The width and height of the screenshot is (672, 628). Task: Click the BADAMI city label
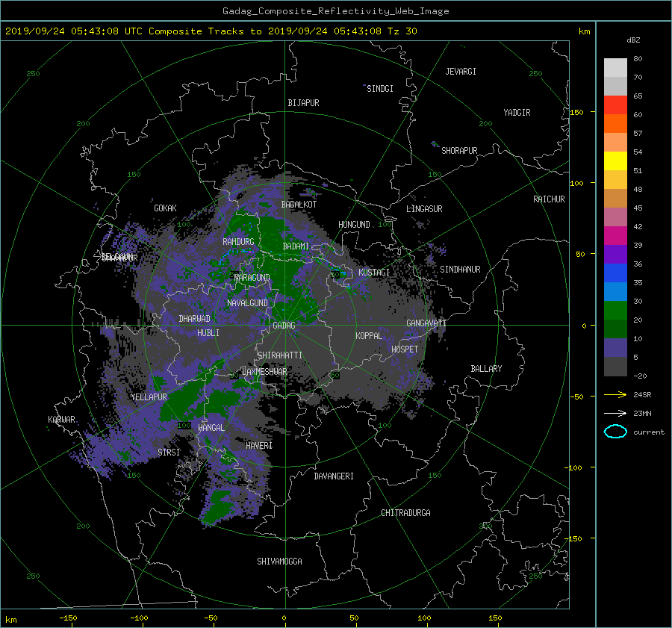point(296,246)
